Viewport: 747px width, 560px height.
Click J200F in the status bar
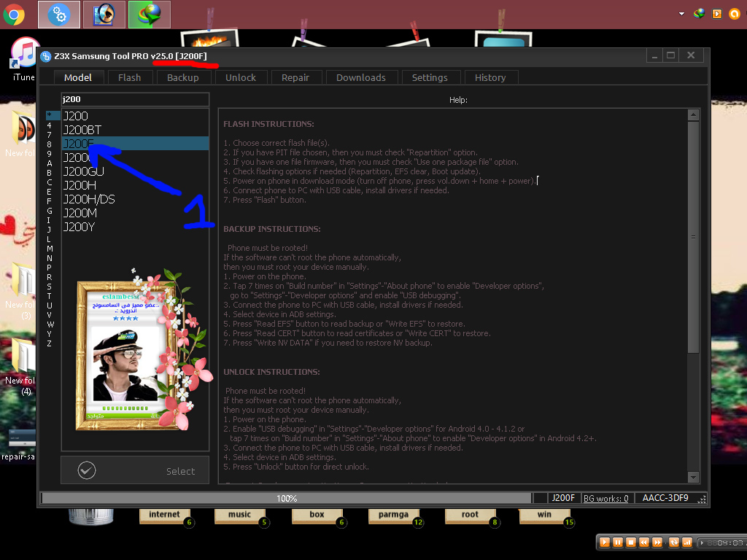(x=563, y=498)
